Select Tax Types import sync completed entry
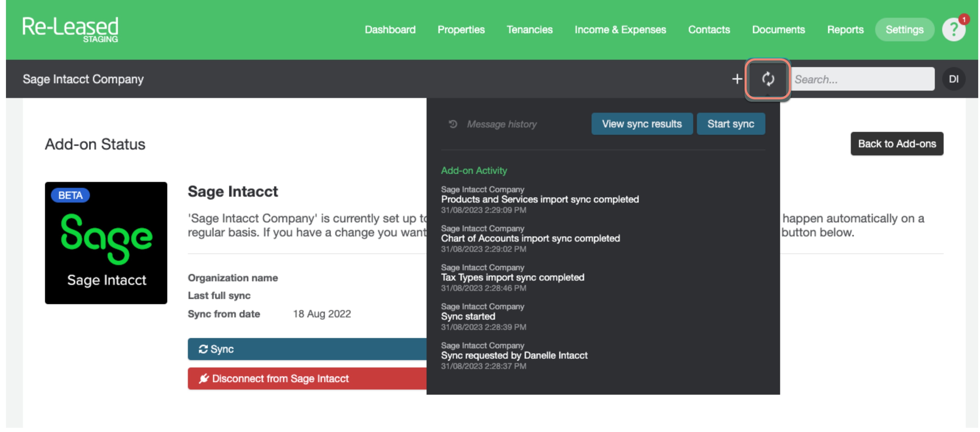 tap(512, 278)
